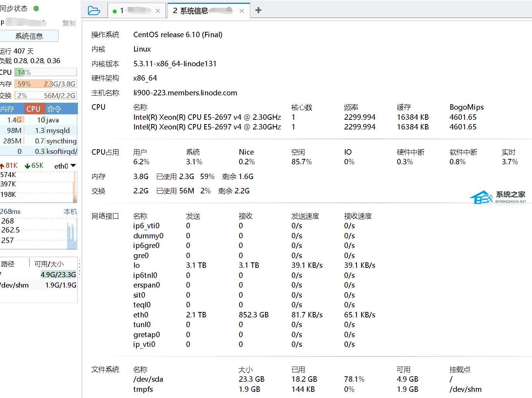Open the eth0 interface dropdown
The image size is (532, 398).
tap(65, 166)
